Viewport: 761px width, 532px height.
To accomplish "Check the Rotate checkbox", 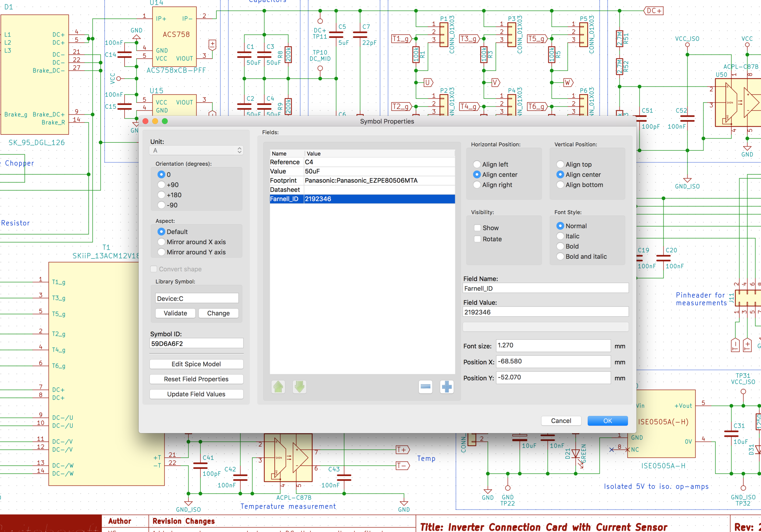I will (477, 239).
